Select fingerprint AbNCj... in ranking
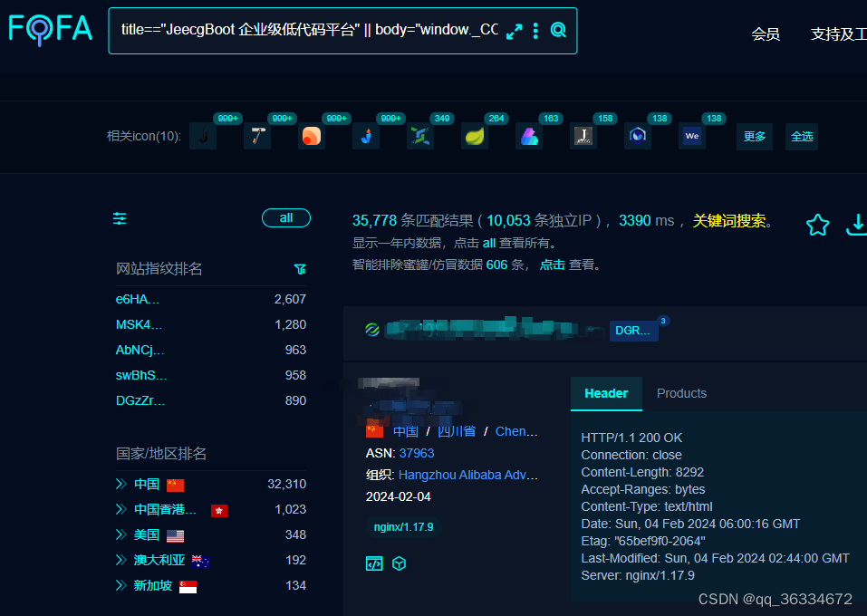The image size is (867, 616). click(x=140, y=350)
